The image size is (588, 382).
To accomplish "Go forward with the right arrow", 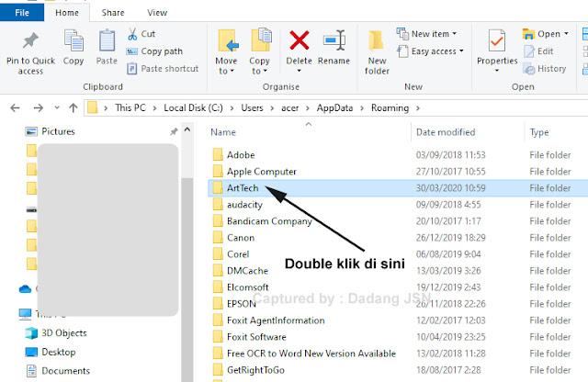I will pyautogui.click(x=38, y=108).
